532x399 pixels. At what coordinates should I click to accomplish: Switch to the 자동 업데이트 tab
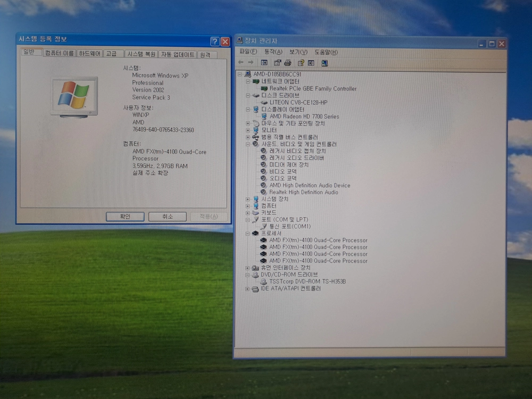pyautogui.click(x=178, y=54)
